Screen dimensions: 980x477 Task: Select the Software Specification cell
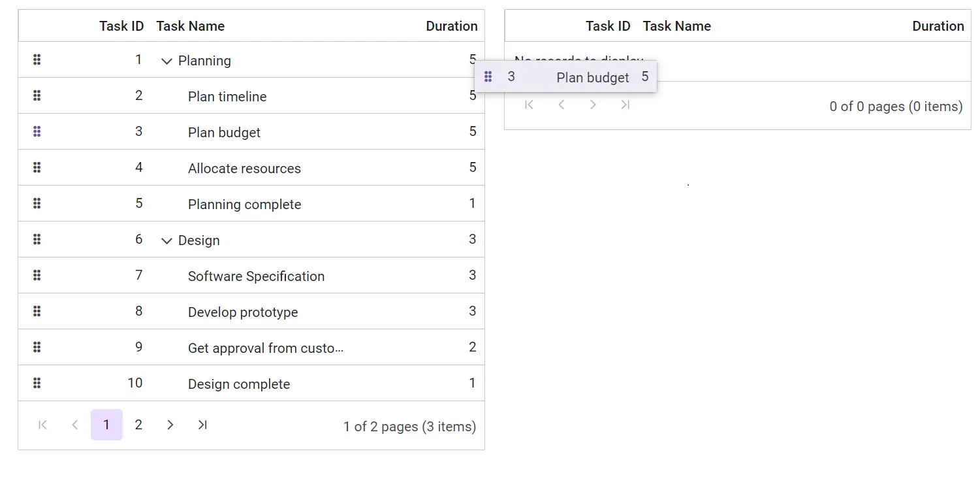click(256, 276)
